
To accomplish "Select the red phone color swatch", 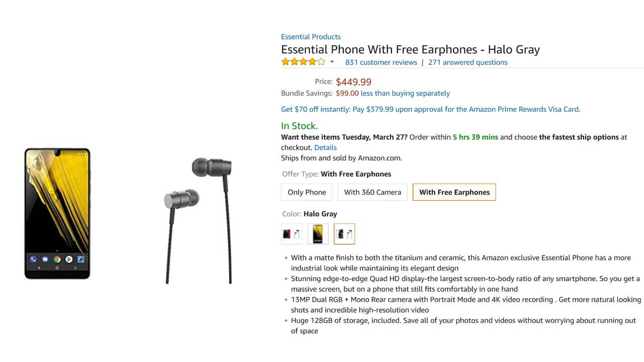I will pos(292,234).
